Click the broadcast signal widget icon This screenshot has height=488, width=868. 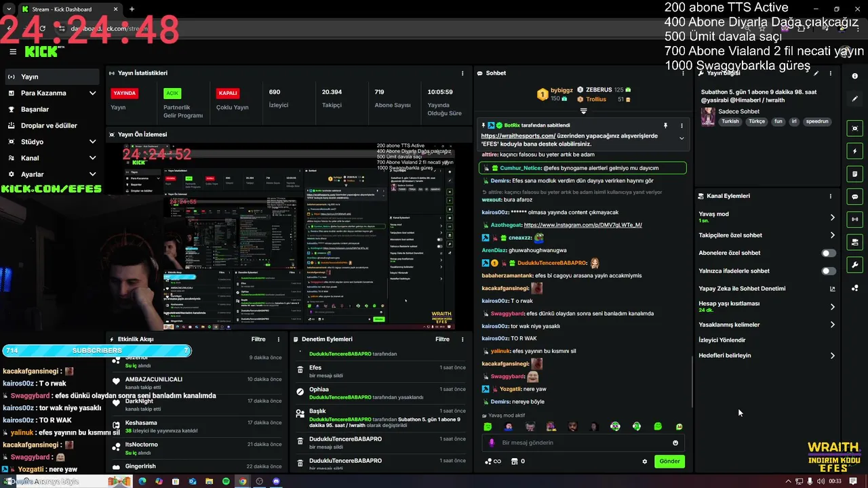[854, 219]
